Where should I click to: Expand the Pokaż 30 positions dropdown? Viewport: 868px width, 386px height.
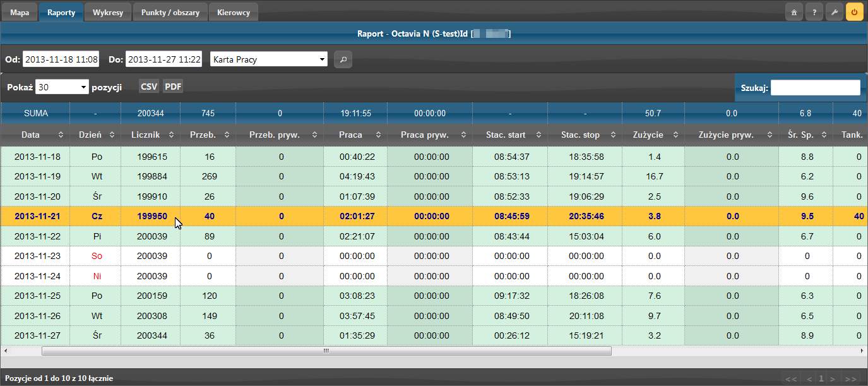62,87
